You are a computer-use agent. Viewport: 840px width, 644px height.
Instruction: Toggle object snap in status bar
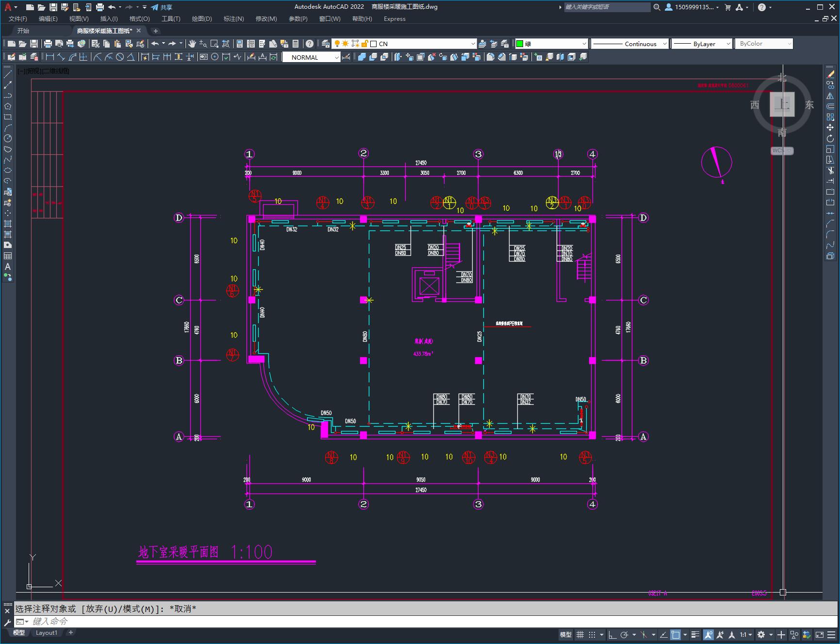click(x=675, y=634)
